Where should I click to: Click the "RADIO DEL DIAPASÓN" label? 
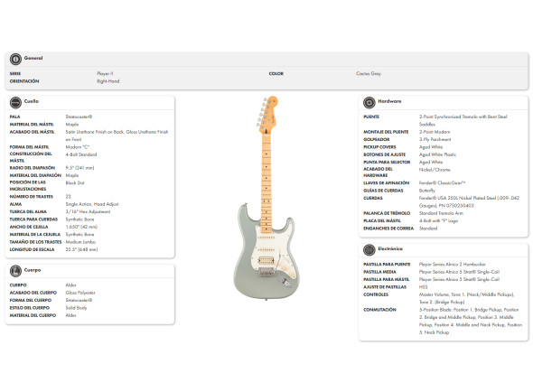pos(32,168)
